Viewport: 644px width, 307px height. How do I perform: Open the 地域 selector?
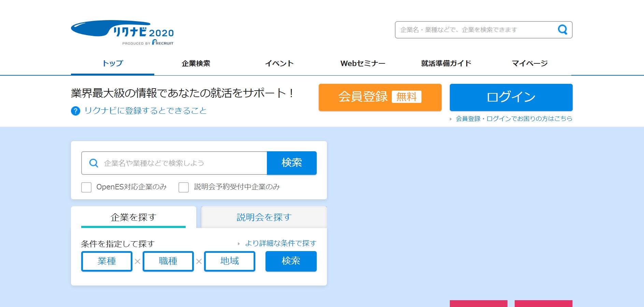tap(230, 261)
